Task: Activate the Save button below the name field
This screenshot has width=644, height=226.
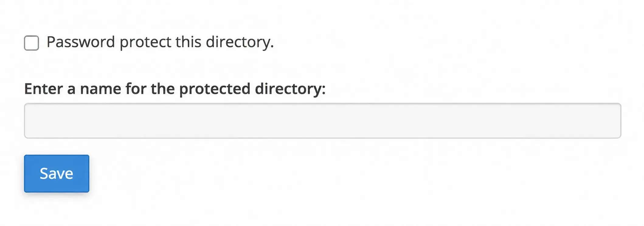Action: click(57, 174)
